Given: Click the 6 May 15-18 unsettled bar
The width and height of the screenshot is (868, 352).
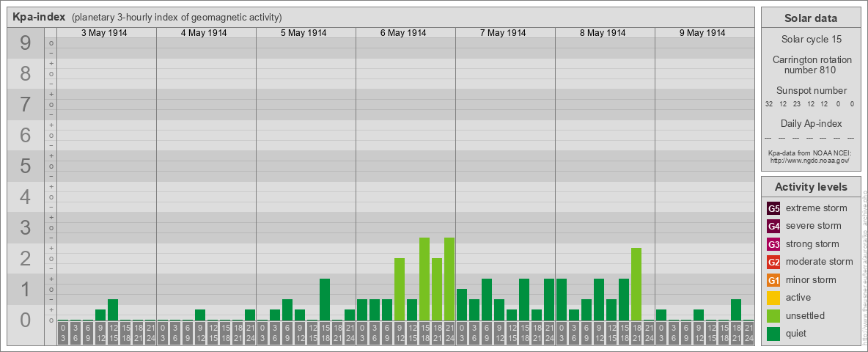Looking at the screenshot, I should click(424, 279).
